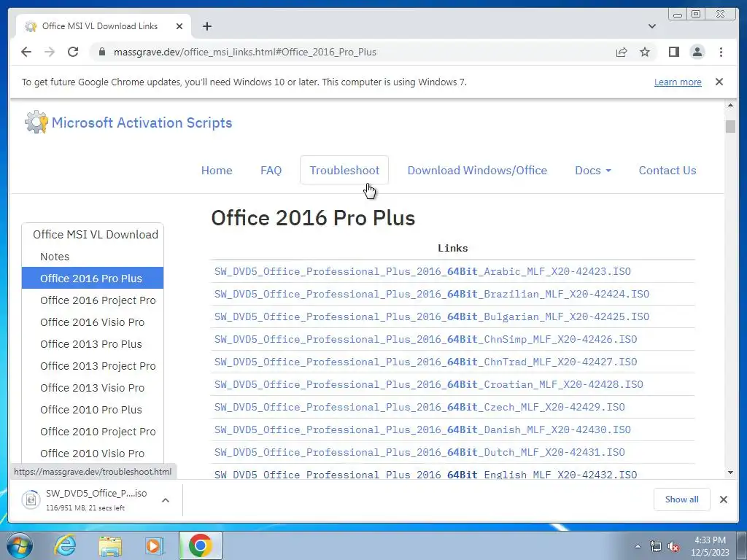The image size is (747, 560).
Task: Download the 64Bit Croatian ISO link
Action: pyautogui.click(x=429, y=384)
